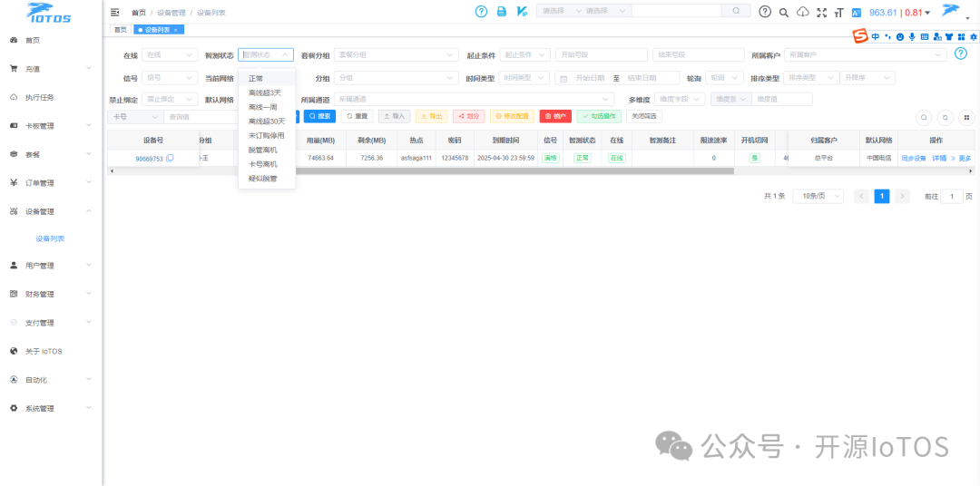This screenshot has width=980, height=486.
Task: Click the search button beside the header input
Action: pos(736,11)
